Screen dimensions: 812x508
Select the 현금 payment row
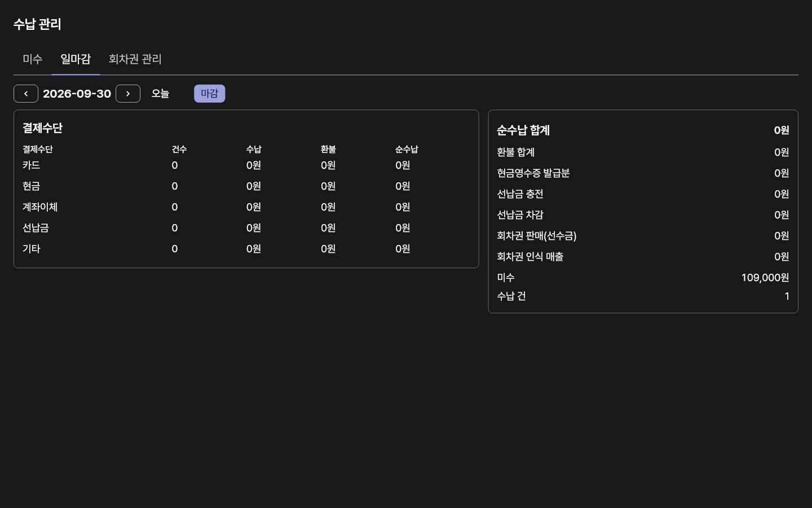coord(246,186)
